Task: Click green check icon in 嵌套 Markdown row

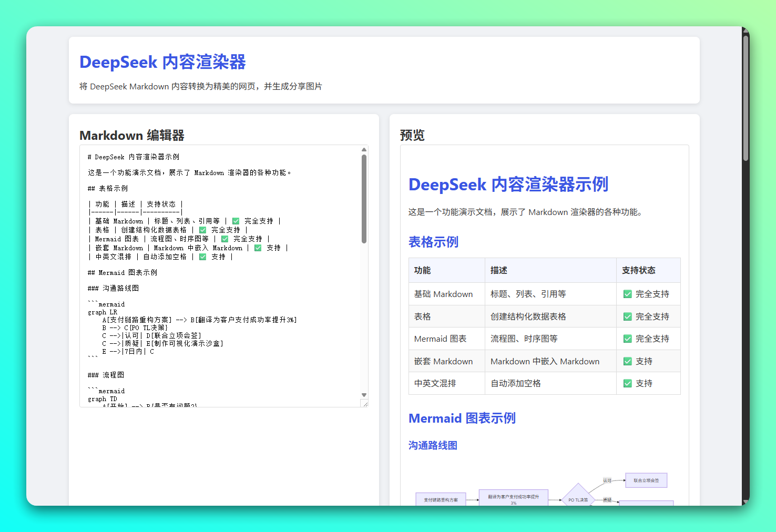Action: click(x=628, y=361)
